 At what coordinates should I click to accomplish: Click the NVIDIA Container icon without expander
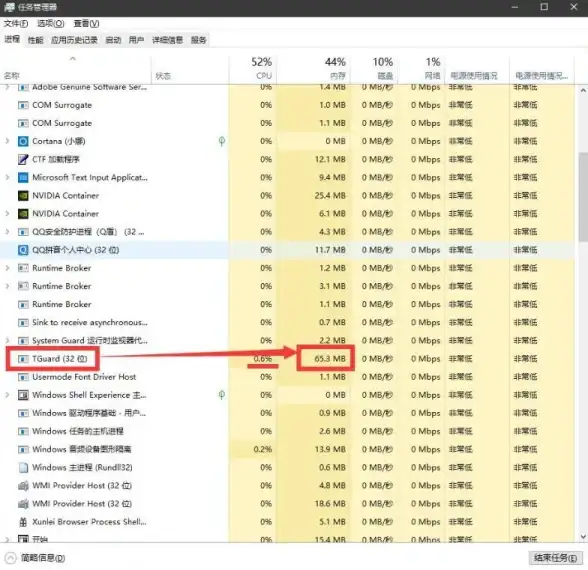pos(23,196)
